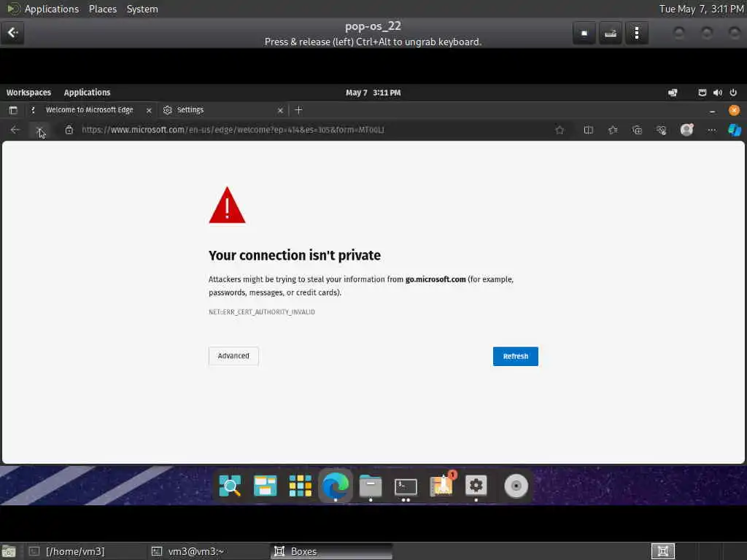The width and height of the screenshot is (747, 560).
Task: Select NET::ERR_CERT_AUTHORITY_INVALID error code text
Action: (262, 312)
